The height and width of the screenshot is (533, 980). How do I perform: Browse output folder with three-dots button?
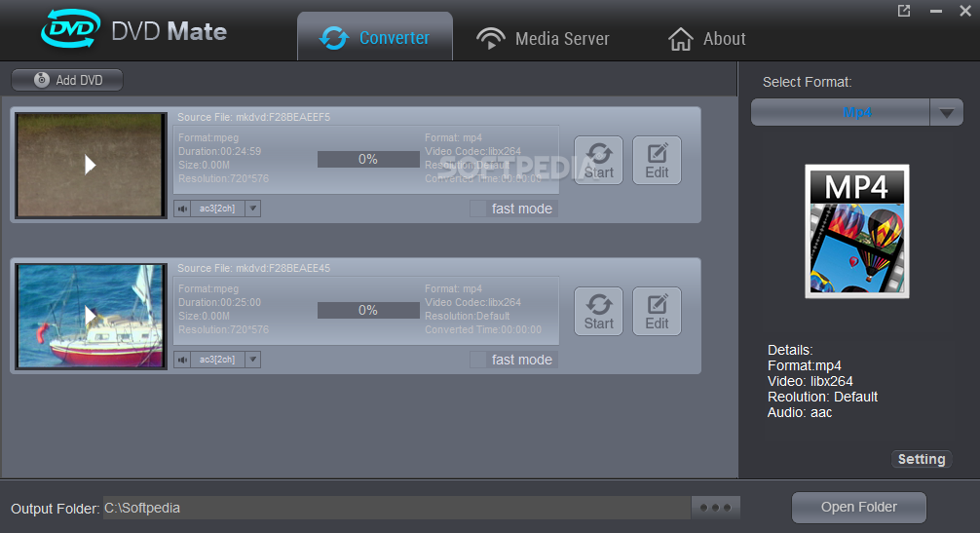(x=716, y=508)
